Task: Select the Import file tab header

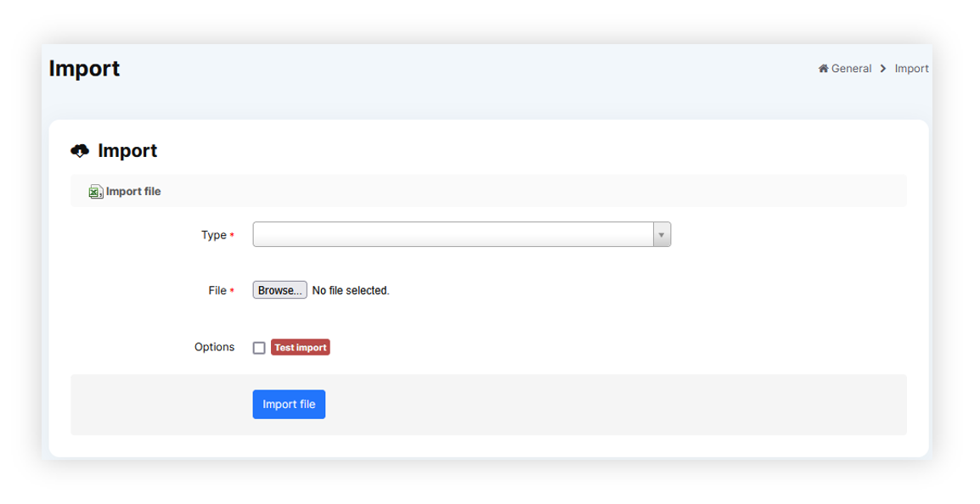Action: (x=133, y=192)
